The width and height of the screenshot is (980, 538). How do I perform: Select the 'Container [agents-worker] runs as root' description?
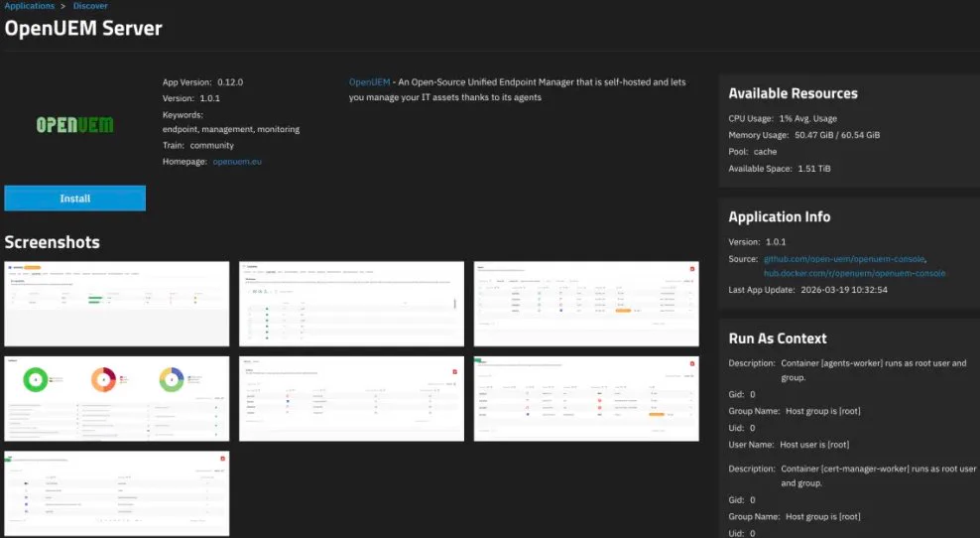click(874, 370)
